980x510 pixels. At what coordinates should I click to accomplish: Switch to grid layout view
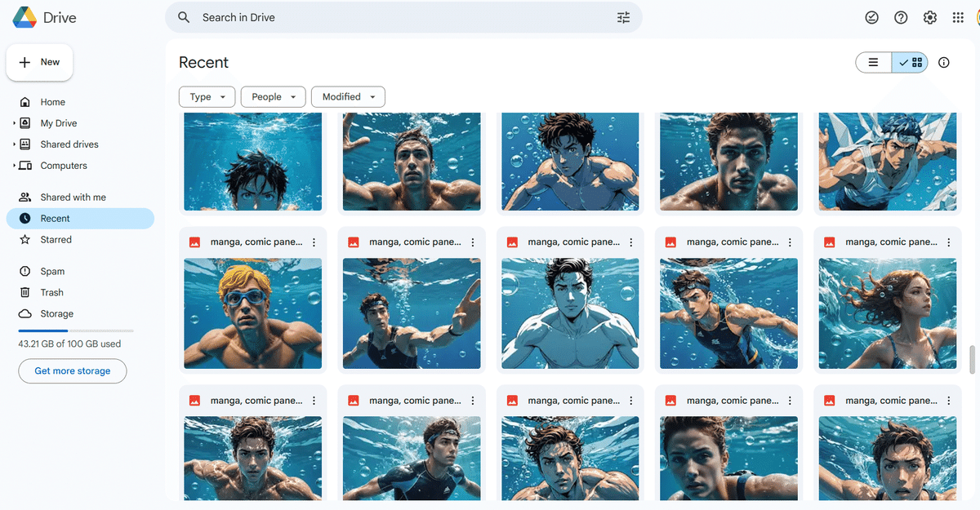click(910, 63)
